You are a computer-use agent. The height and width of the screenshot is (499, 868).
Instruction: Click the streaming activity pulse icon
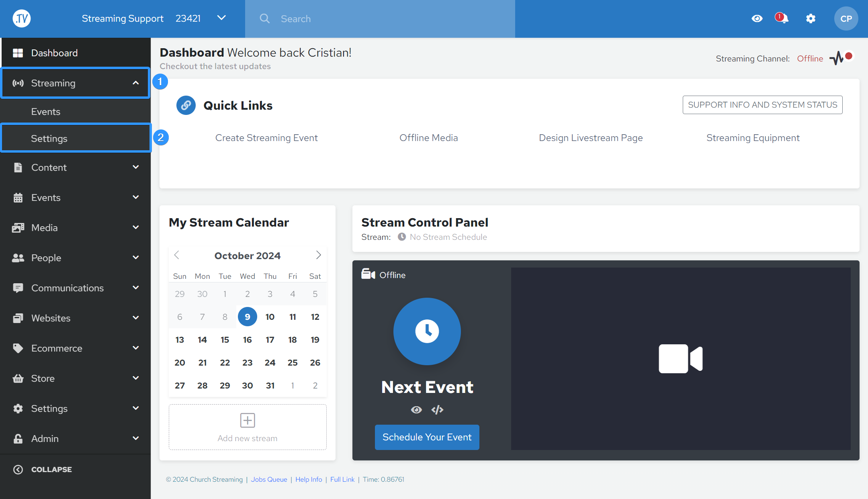(837, 58)
